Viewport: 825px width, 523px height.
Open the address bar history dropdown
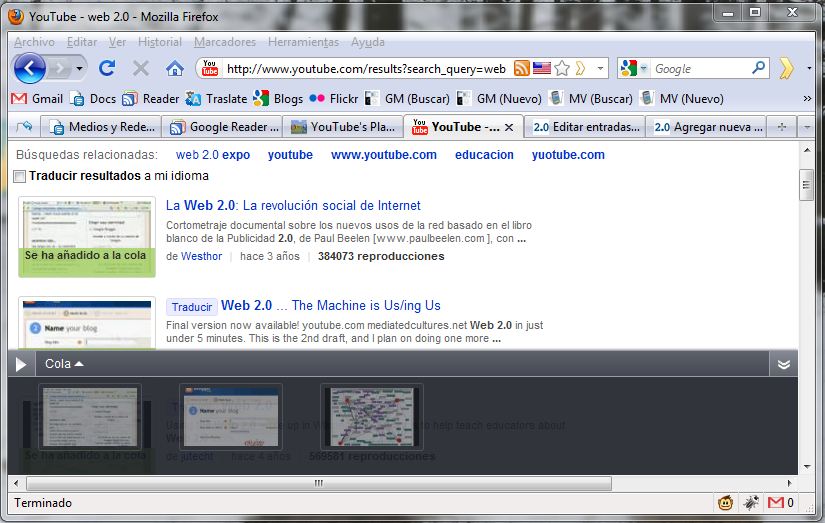coord(600,68)
